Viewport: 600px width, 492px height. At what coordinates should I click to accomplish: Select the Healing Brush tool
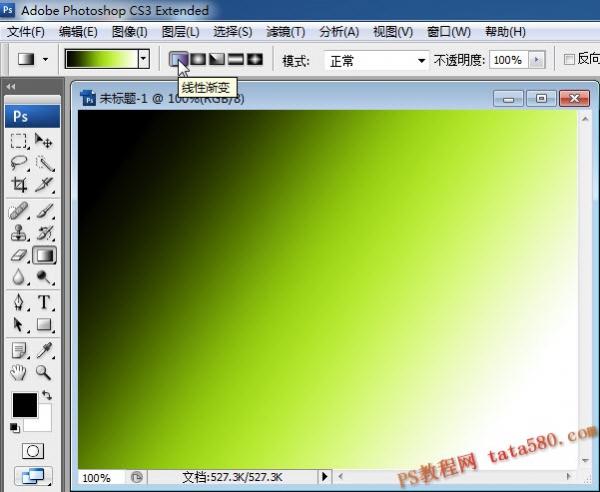tap(18, 211)
